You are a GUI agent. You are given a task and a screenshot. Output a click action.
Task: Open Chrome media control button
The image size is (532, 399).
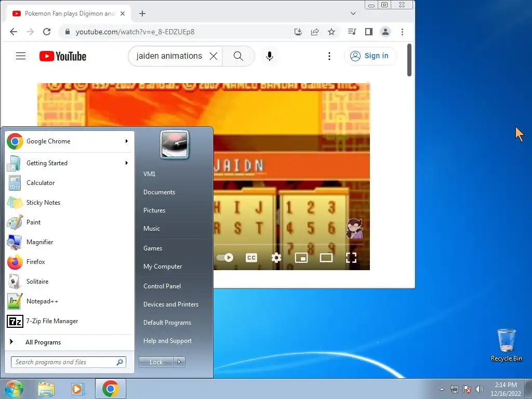[352, 32]
